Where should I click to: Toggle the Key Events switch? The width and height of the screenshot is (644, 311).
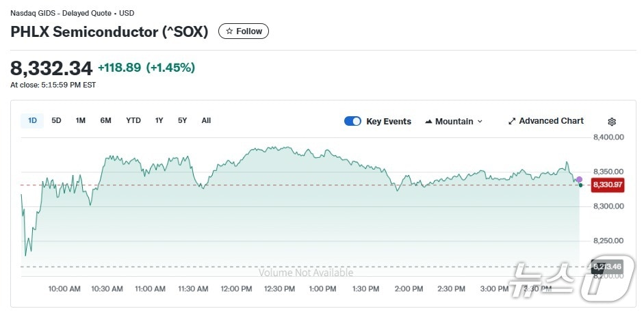coord(352,121)
